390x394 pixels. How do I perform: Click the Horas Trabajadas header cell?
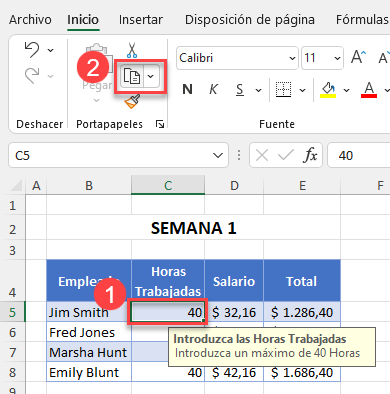tap(168, 281)
